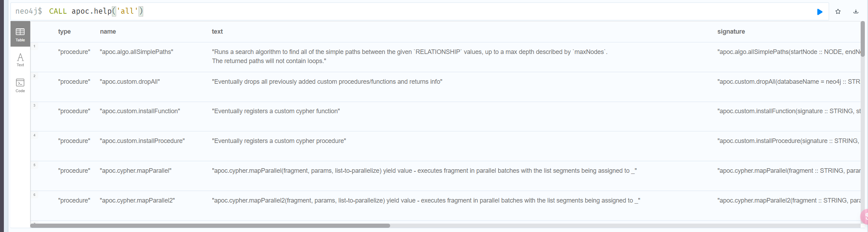The width and height of the screenshot is (868, 232).
Task: Click the apoc.custom.installFunction name cell
Action: pos(140,111)
